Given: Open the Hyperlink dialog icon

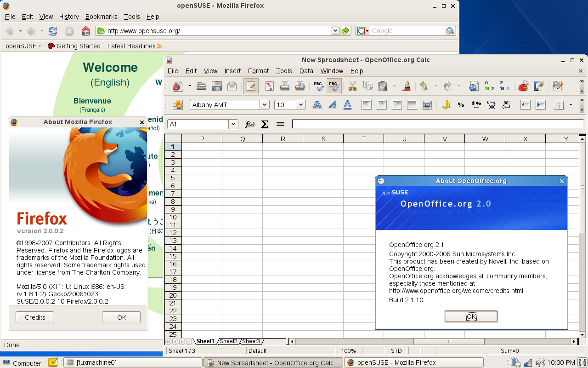Looking at the screenshot, I should pyautogui.click(x=474, y=86).
